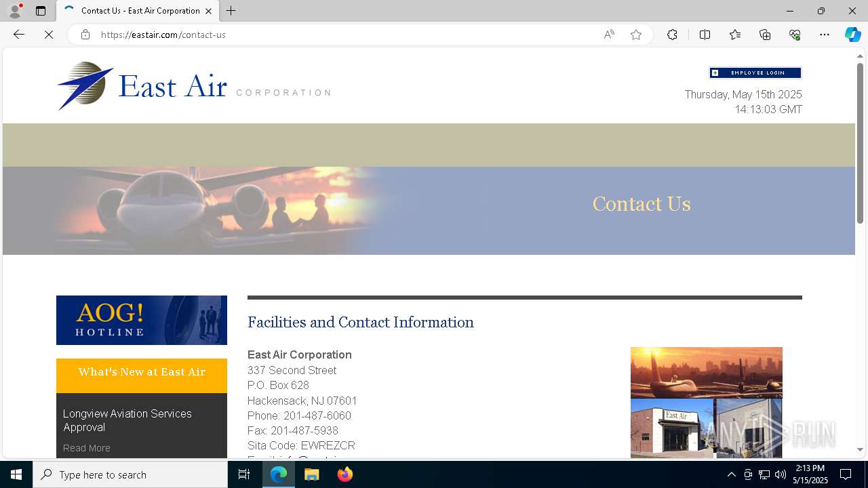Select the phone number 201-487-6060
This screenshot has width=868, height=488.
pyautogui.click(x=317, y=415)
